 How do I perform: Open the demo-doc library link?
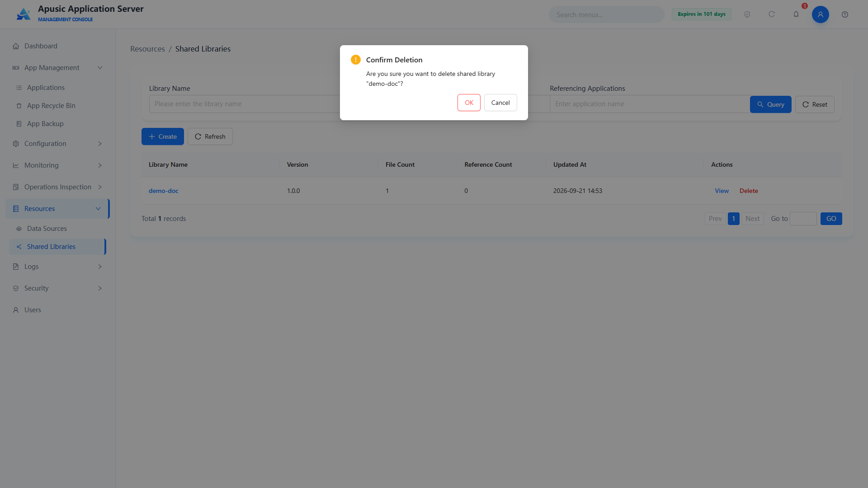(x=164, y=191)
